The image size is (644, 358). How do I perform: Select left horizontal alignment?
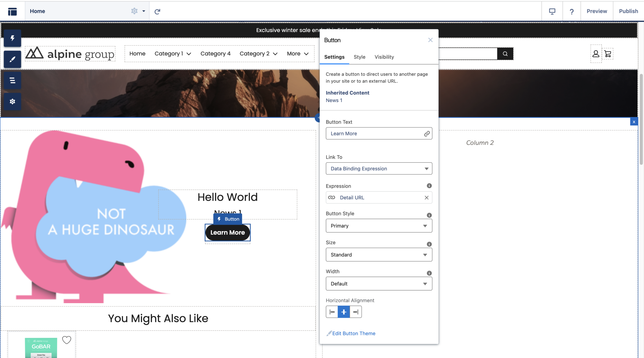[332, 312]
